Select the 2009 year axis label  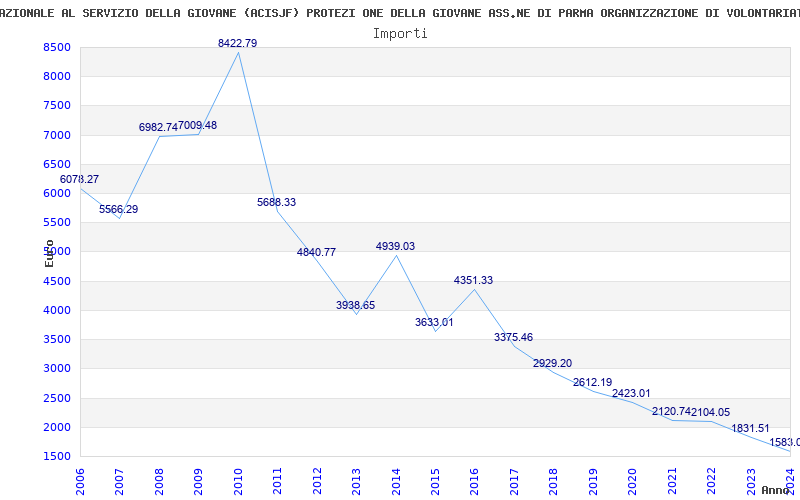click(198, 482)
